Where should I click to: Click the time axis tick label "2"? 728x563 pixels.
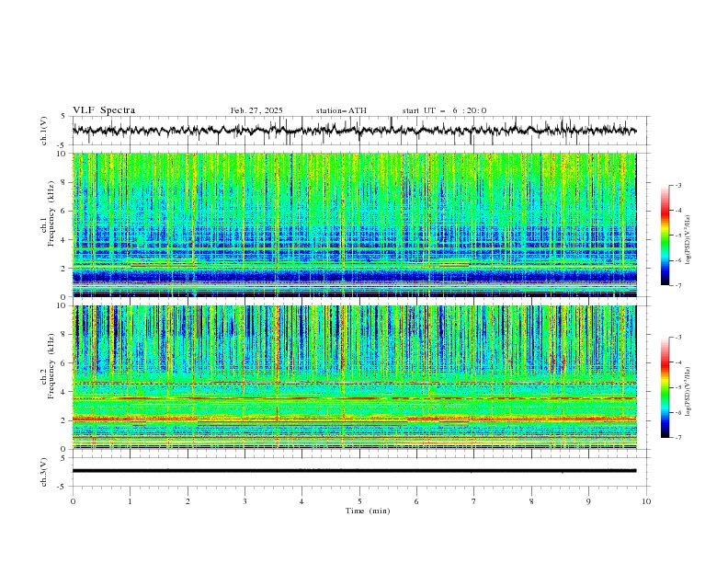point(188,501)
